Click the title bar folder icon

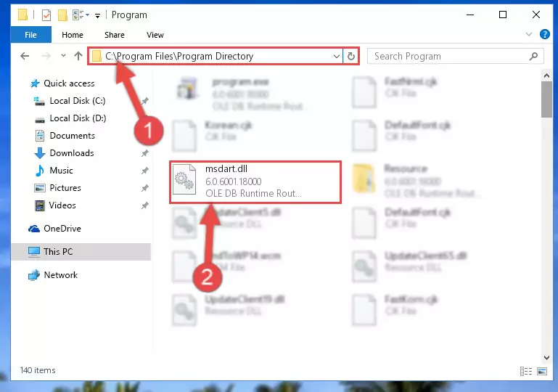[22, 15]
